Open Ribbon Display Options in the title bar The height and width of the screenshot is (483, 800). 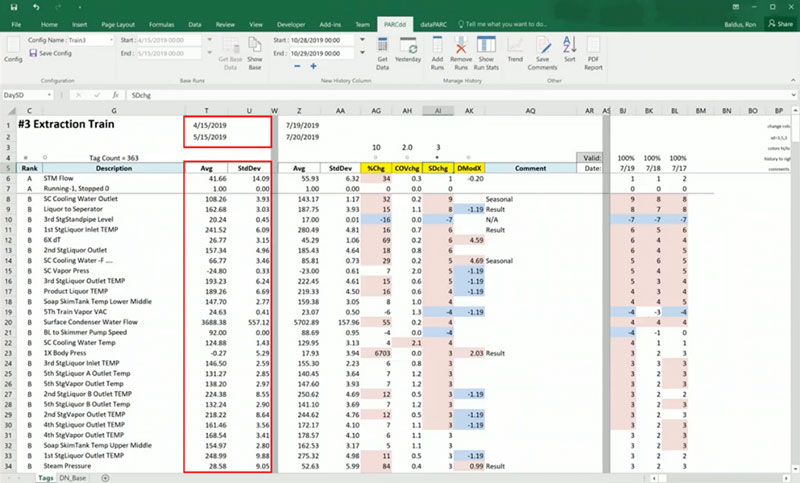(736, 7)
